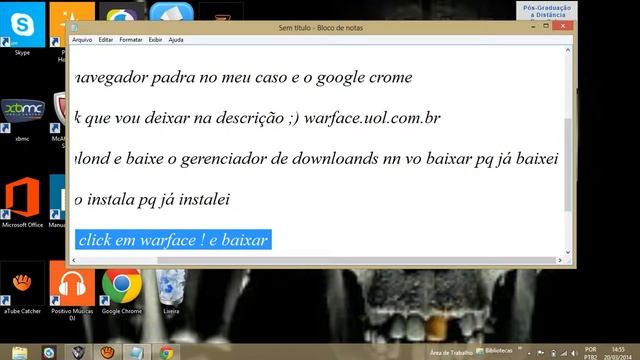Click the Bibliotecas taskbar toolbar
The height and width of the screenshot is (360, 640).
pos(495,351)
